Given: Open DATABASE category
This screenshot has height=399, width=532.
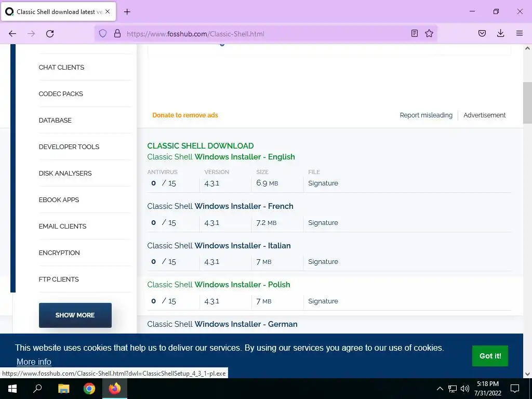Looking at the screenshot, I should 55,120.
